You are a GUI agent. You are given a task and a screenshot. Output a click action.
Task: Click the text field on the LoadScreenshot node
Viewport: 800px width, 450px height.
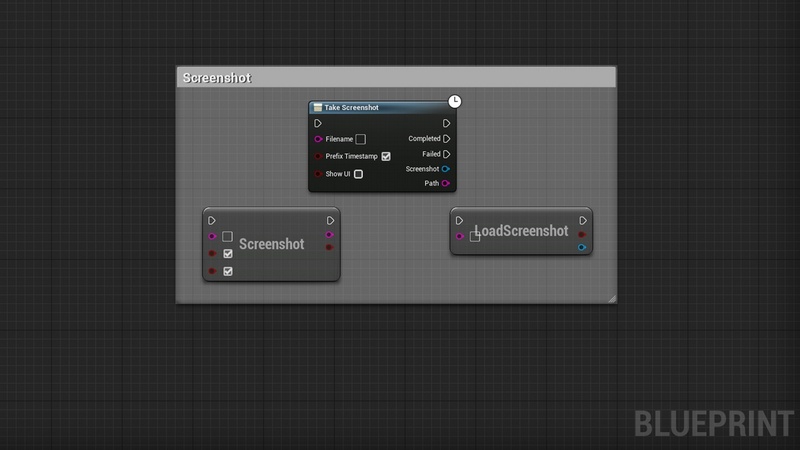point(475,237)
